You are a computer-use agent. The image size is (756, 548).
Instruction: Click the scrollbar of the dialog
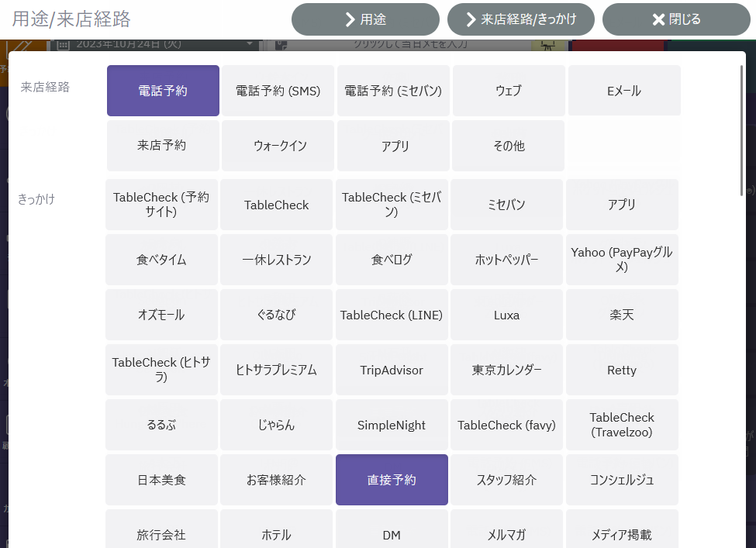coord(741,130)
